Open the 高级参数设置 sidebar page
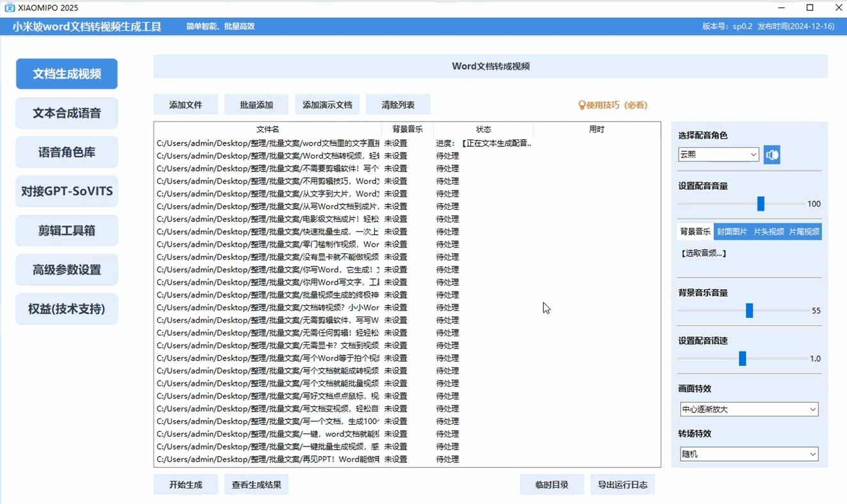847x504 pixels. 67,270
